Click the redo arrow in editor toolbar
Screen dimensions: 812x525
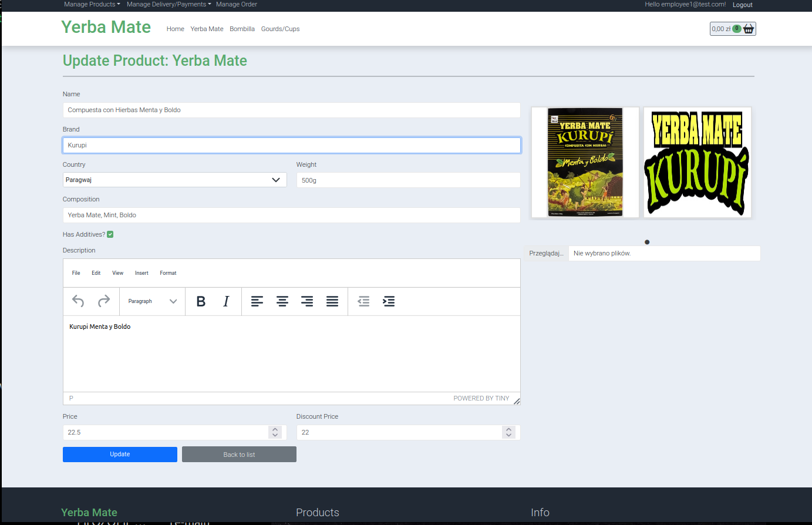(104, 301)
